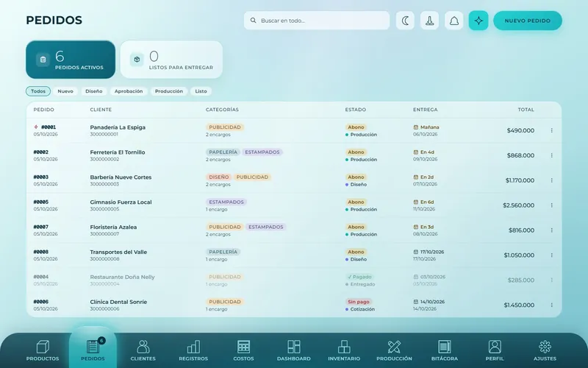Screen dimensions: 588x368
Task: Open Bitácora in bottom navigation
Action: pos(445,350)
